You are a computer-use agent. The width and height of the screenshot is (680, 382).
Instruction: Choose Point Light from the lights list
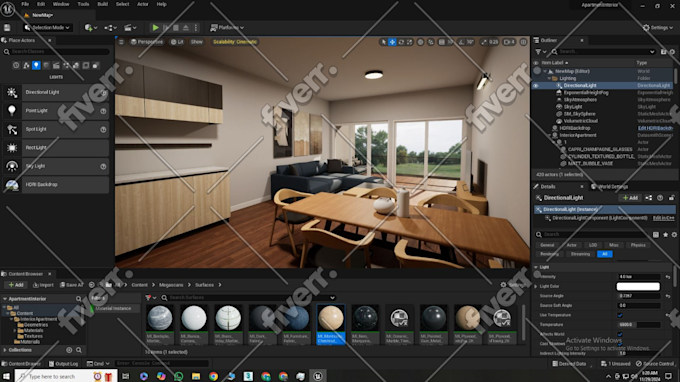coord(56,111)
